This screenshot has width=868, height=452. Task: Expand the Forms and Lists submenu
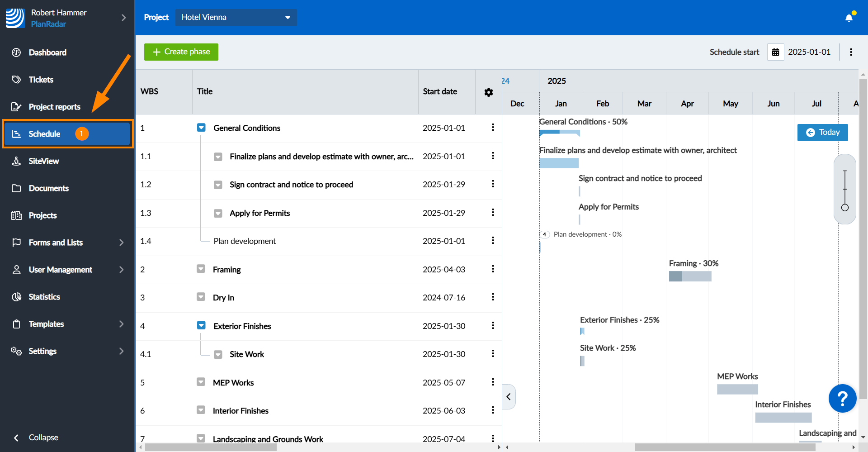tap(121, 243)
